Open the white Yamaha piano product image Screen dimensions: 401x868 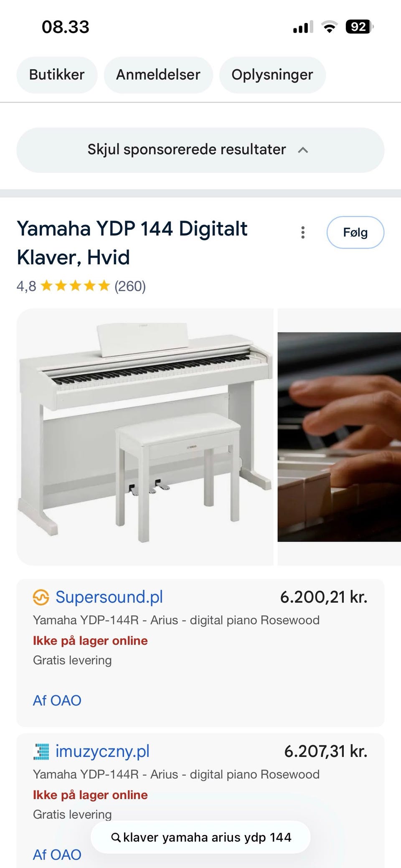tap(145, 437)
